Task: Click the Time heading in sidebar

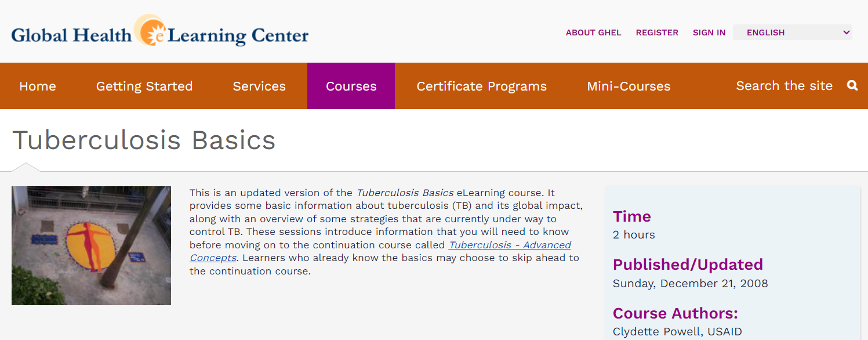Action: coord(631,216)
